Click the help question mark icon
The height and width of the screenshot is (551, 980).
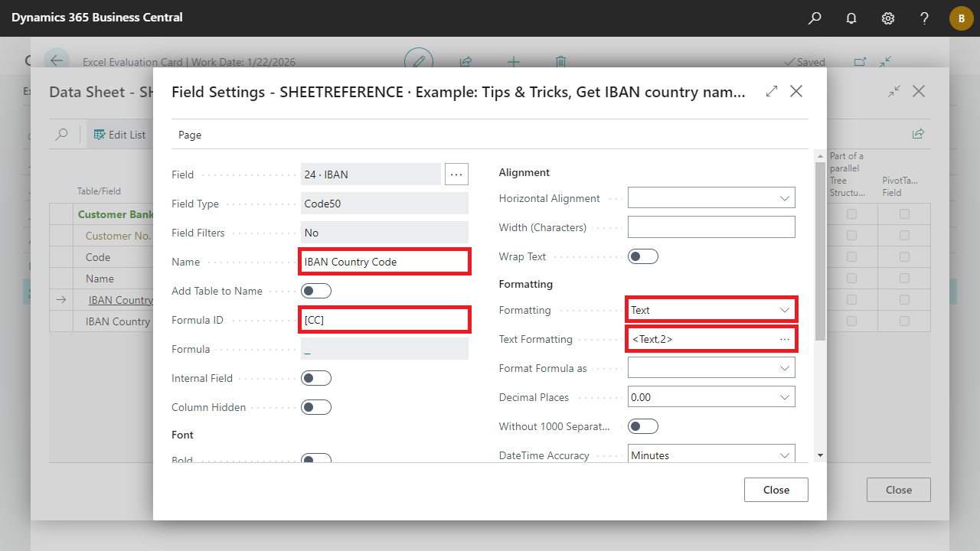click(x=924, y=18)
